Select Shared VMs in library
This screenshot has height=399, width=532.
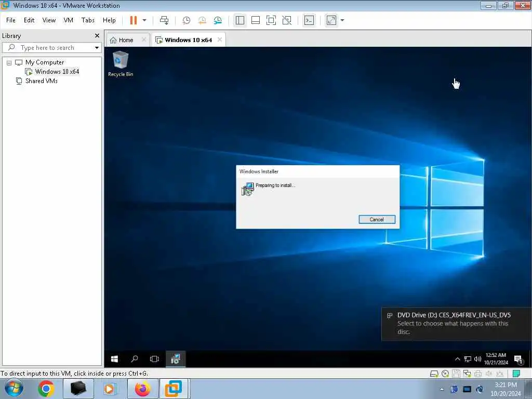[x=42, y=81]
